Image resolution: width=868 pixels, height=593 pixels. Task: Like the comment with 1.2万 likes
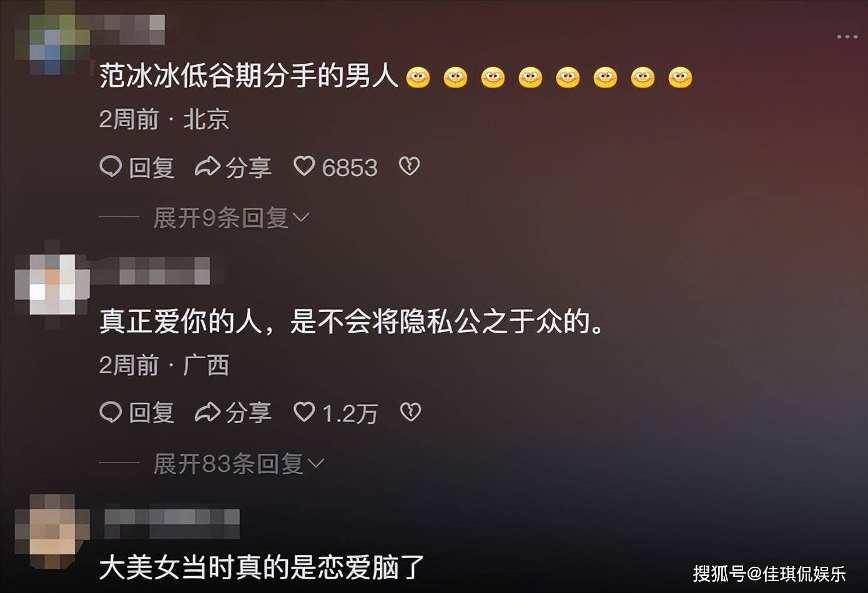click(x=304, y=412)
